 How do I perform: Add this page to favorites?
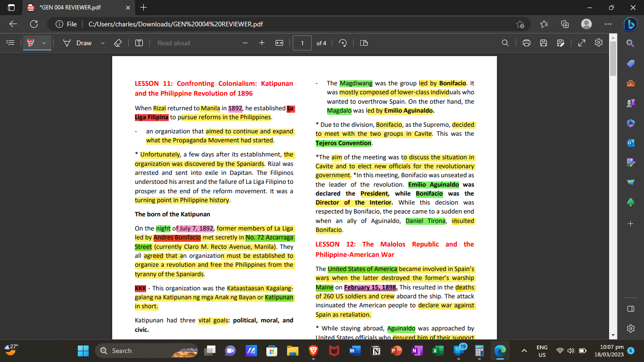[x=520, y=24]
